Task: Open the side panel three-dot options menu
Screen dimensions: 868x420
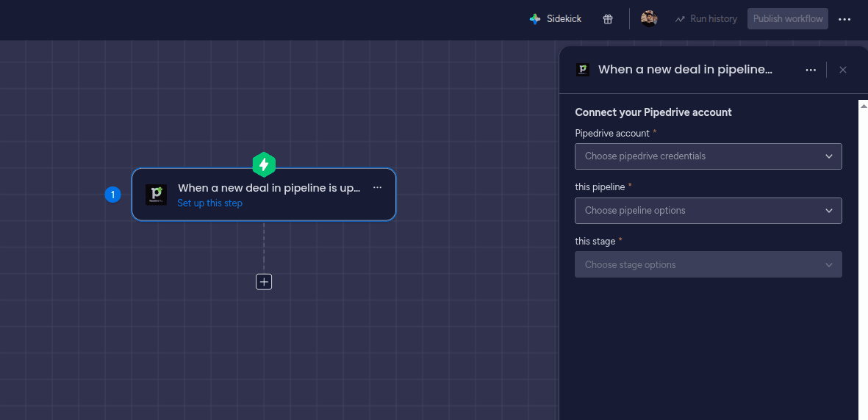Action: tap(811, 70)
